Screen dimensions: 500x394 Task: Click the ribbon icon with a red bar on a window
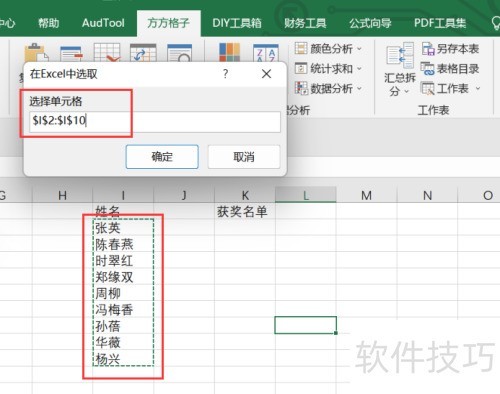(x=71, y=53)
